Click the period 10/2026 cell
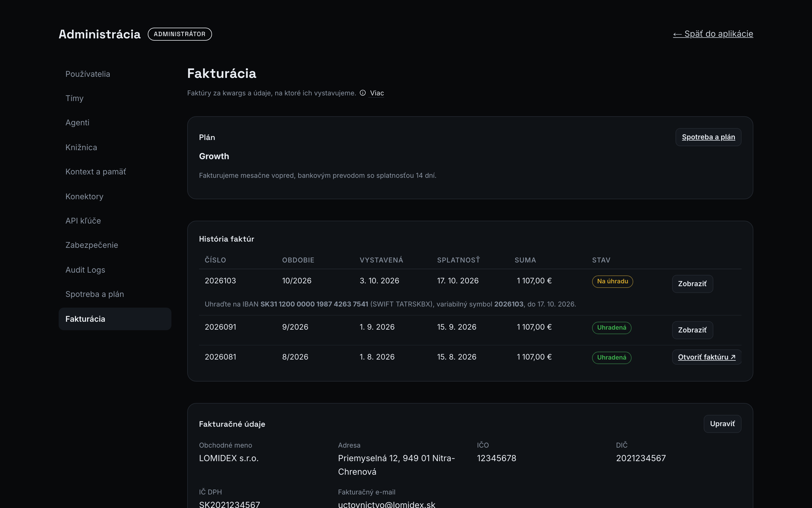Viewport: 812px width, 508px height. pos(297,281)
